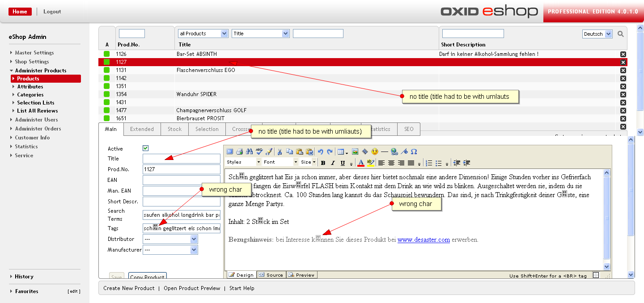Insert a smiley emoticon

[x=374, y=151]
